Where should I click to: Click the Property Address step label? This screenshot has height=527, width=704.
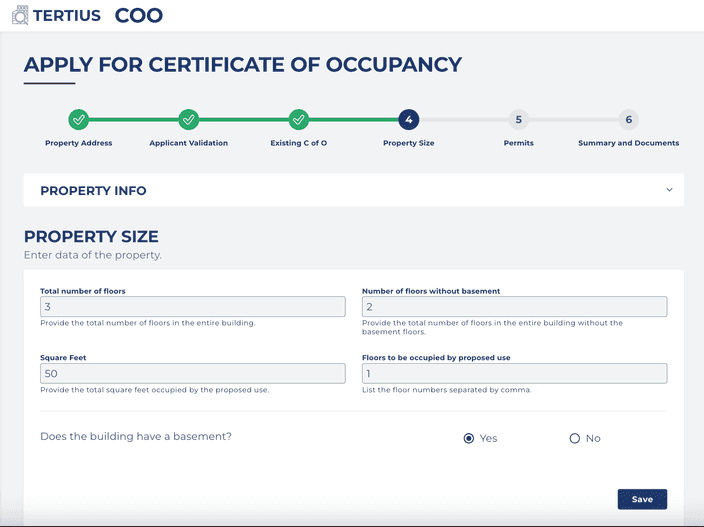[x=79, y=143]
